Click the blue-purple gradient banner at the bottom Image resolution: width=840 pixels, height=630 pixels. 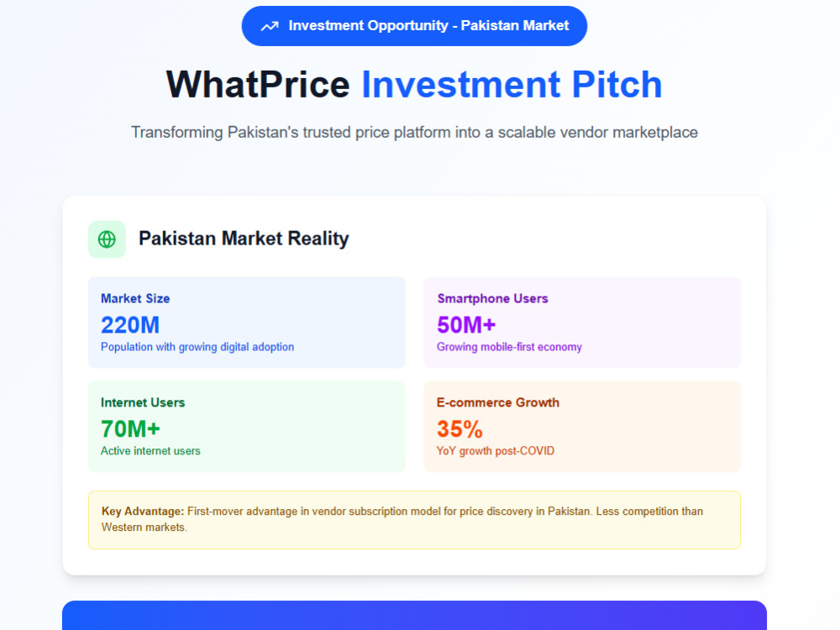(x=414, y=615)
